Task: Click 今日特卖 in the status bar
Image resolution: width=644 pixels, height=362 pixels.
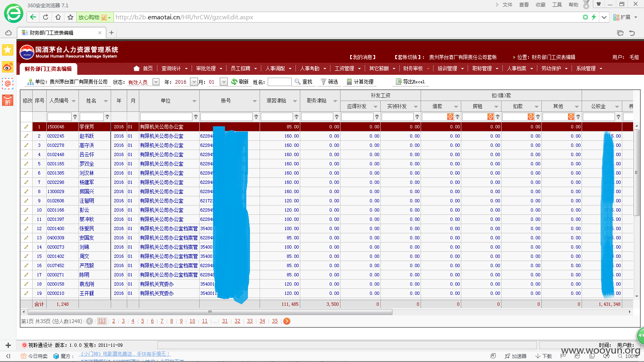Action: 35,356
